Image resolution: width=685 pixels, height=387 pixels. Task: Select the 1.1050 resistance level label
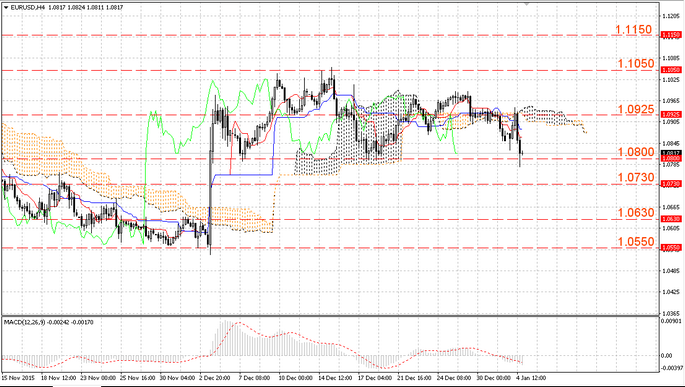tap(636, 64)
